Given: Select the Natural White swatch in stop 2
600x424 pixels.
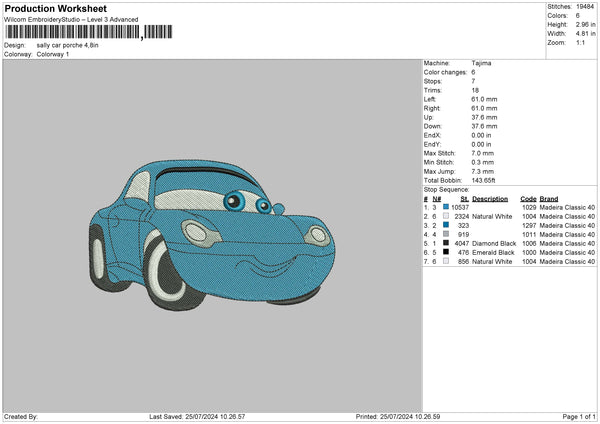Looking at the screenshot, I should (x=445, y=216).
